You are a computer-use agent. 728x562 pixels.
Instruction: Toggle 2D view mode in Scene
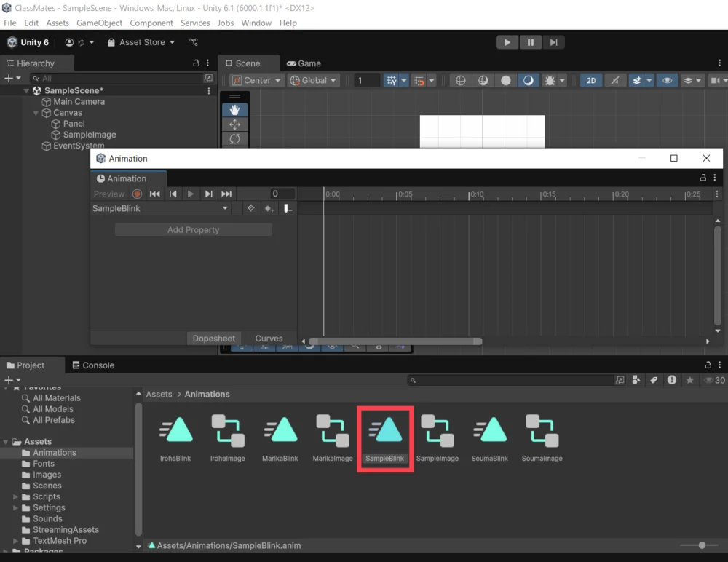591,81
